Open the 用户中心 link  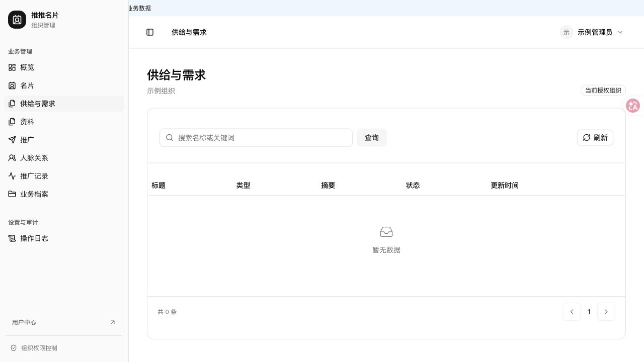tap(64, 322)
